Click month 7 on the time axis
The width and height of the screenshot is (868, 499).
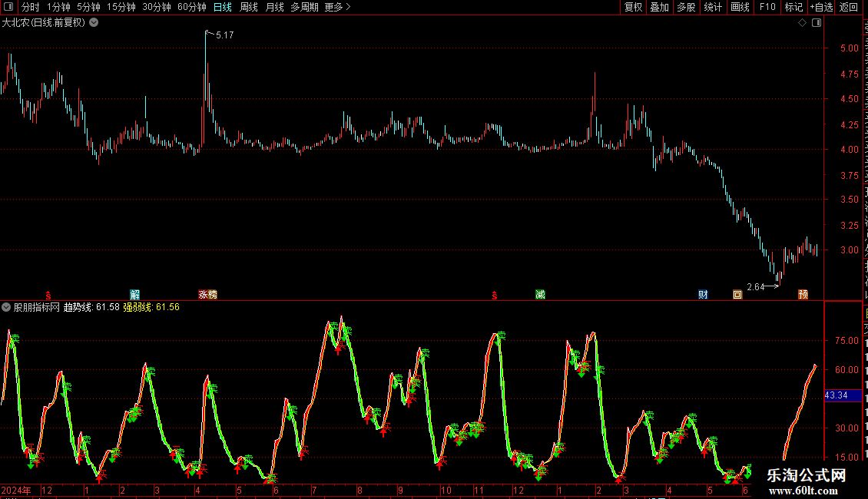tap(314, 490)
